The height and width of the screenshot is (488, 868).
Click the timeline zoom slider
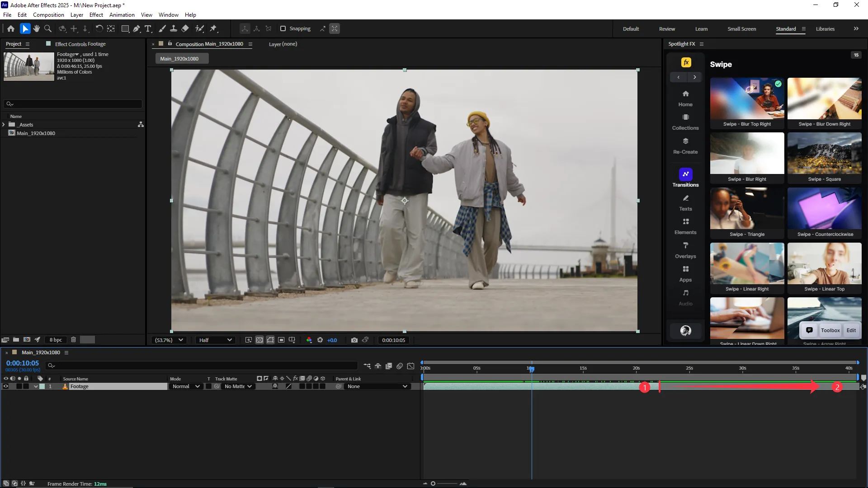tap(433, 483)
